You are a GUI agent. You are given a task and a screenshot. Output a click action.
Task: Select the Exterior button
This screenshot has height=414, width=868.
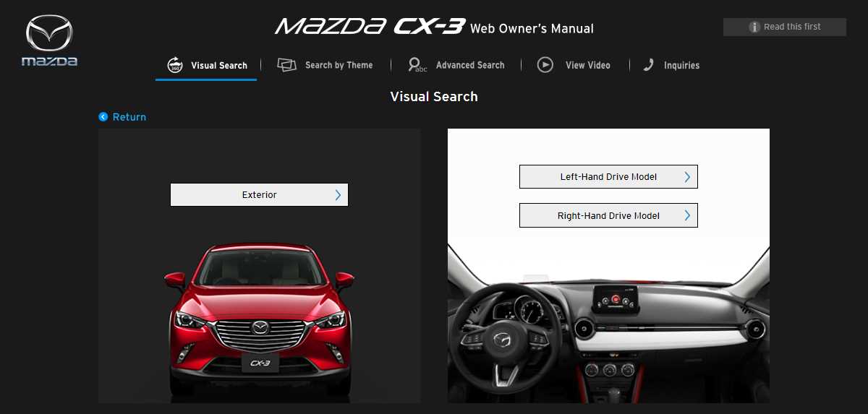coord(259,194)
